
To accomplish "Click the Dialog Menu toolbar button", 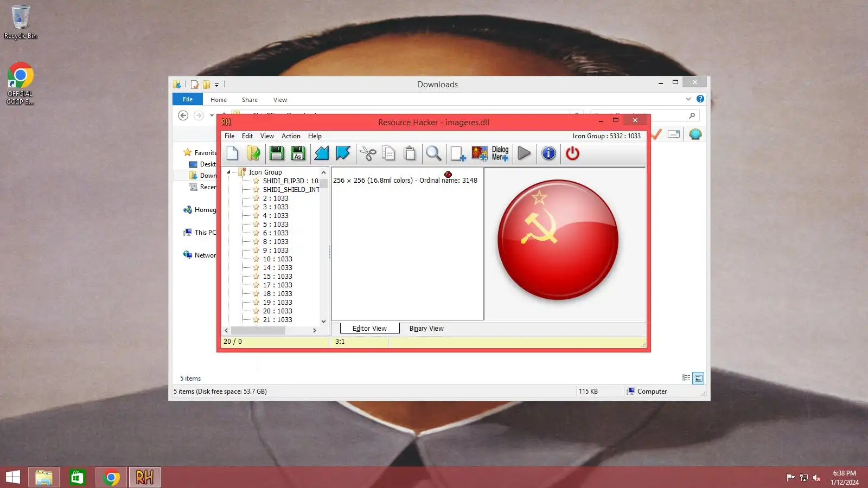I will 500,153.
